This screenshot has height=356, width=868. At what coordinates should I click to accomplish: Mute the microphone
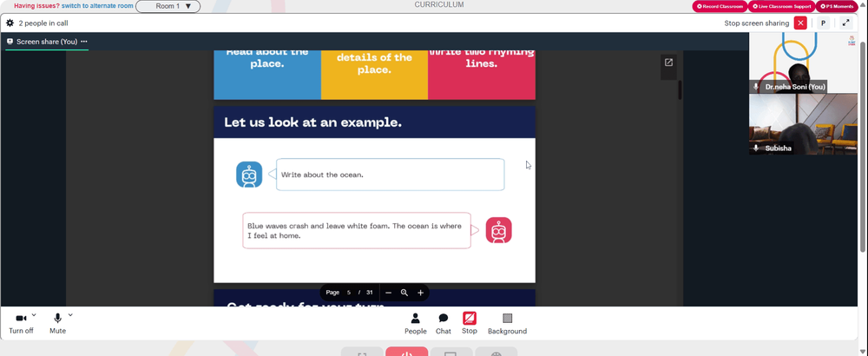[57, 324]
